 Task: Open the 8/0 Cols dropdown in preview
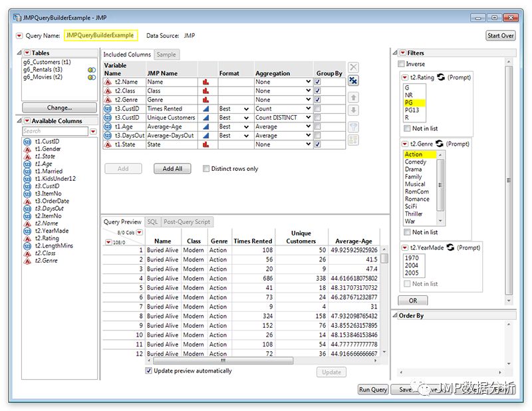[x=140, y=233]
